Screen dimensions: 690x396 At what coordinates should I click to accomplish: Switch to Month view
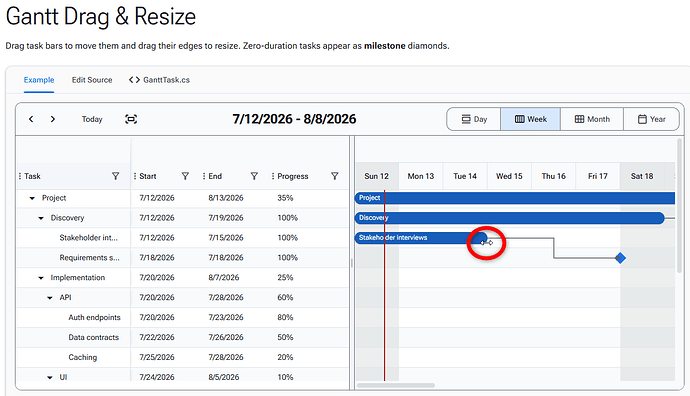point(592,119)
